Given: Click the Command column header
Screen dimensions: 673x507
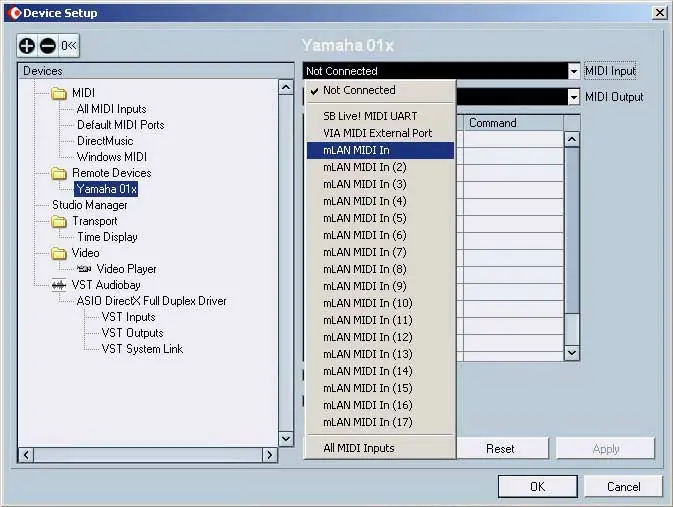Looking at the screenshot, I should click(x=513, y=123).
